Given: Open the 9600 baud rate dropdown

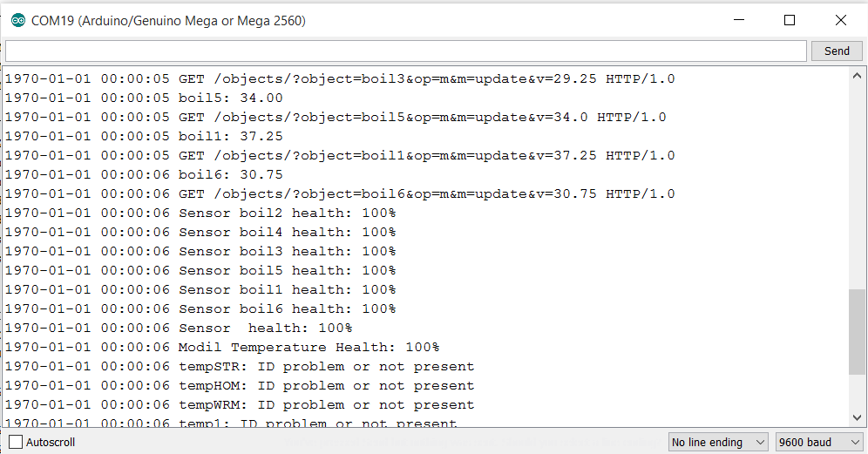Looking at the screenshot, I should 818,442.
